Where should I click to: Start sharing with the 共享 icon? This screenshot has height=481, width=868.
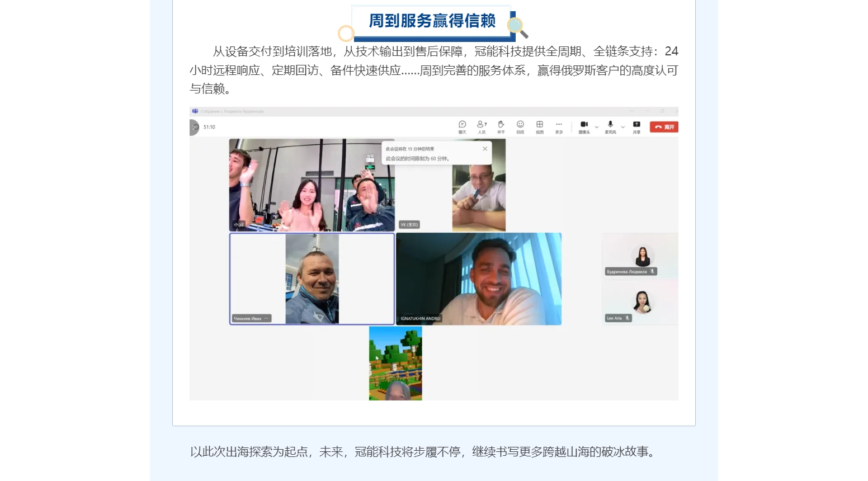pos(636,124)
